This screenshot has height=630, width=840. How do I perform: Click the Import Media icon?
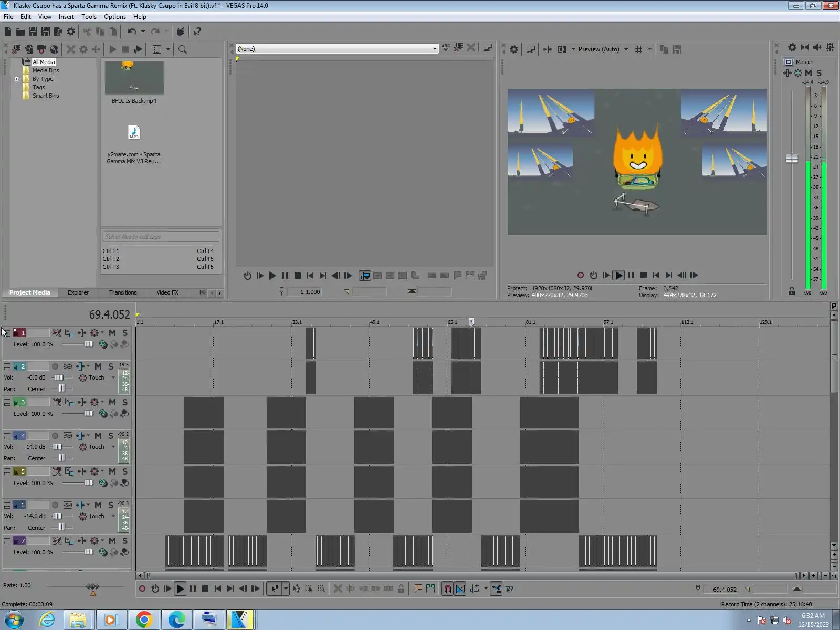[29, 49]
